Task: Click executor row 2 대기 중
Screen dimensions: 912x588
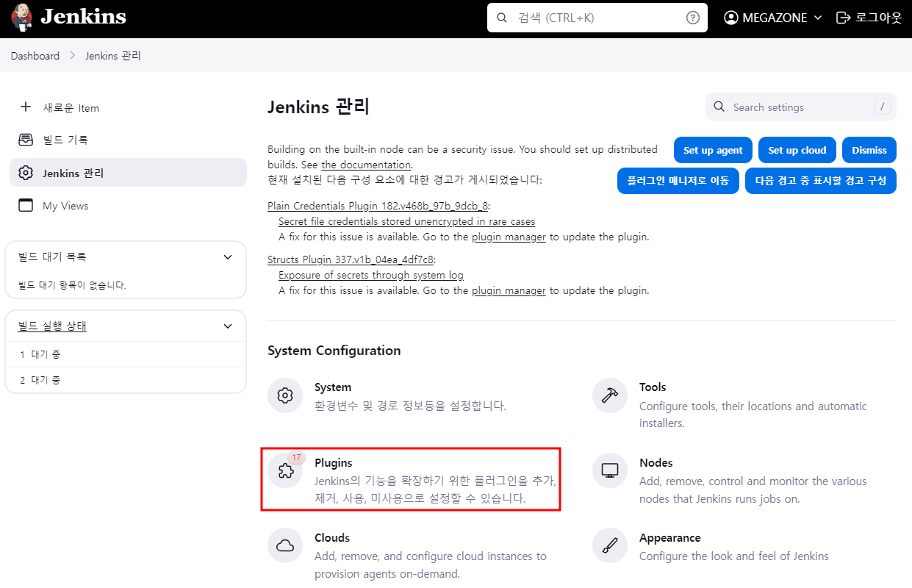Action: coord(126,380)
